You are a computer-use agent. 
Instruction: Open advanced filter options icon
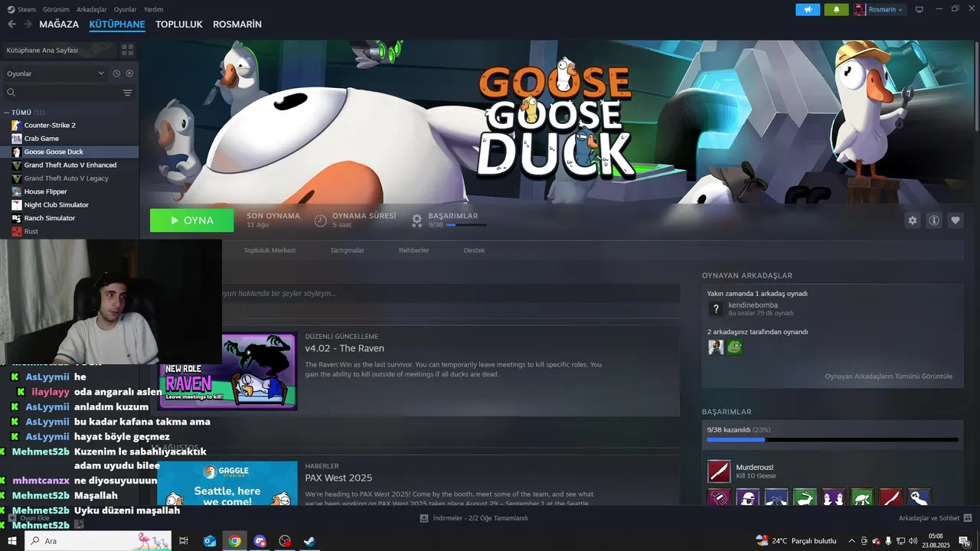127,93
